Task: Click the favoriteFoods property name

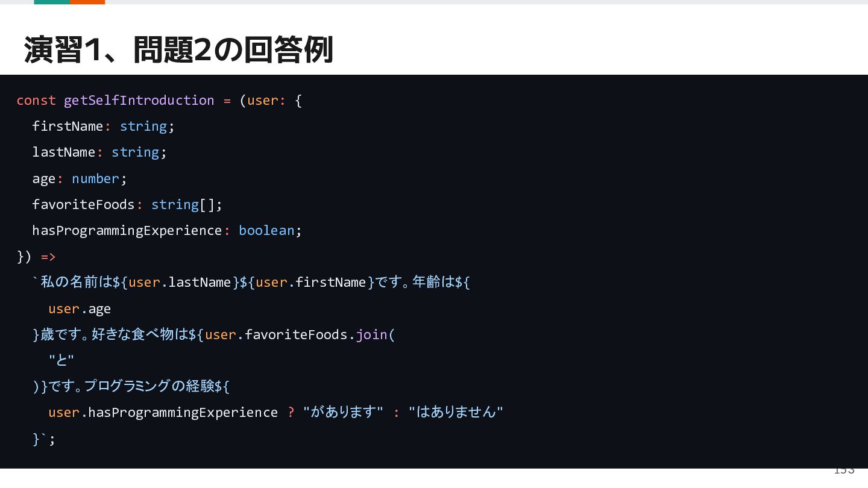Action: pos(83,204)
